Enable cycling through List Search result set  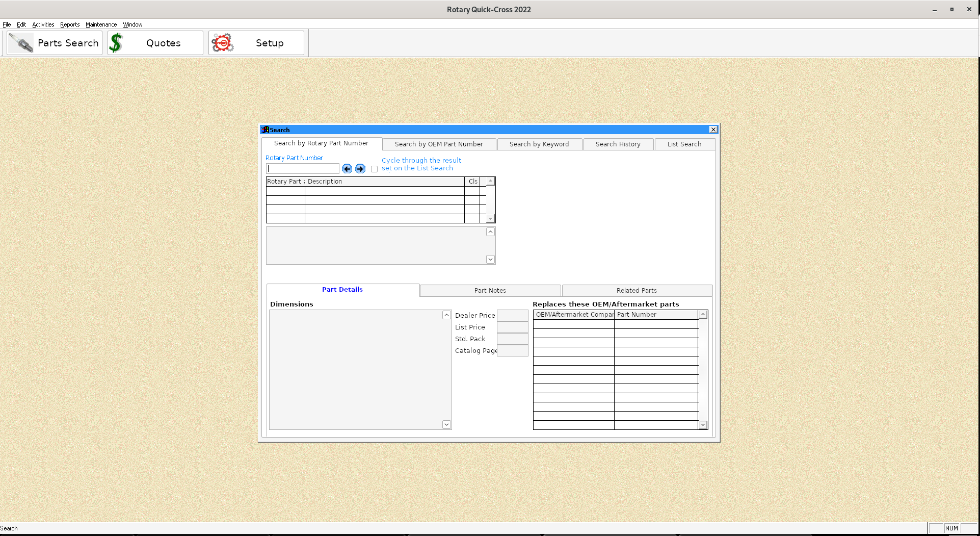point(375,169)
